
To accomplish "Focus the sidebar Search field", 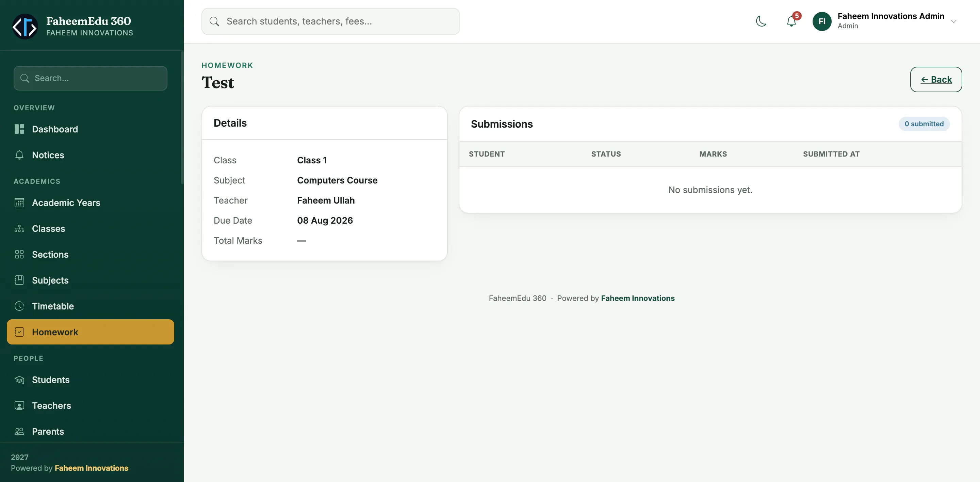I will [90, 78].
